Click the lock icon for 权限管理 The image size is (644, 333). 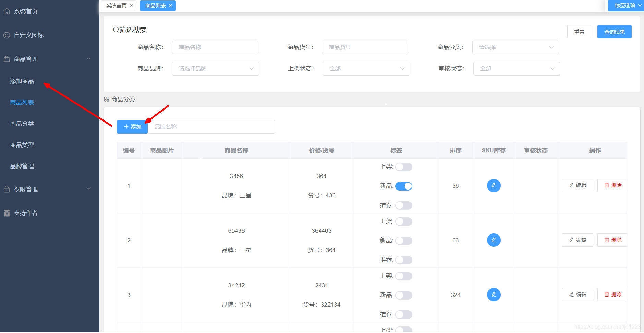point(7,189)
